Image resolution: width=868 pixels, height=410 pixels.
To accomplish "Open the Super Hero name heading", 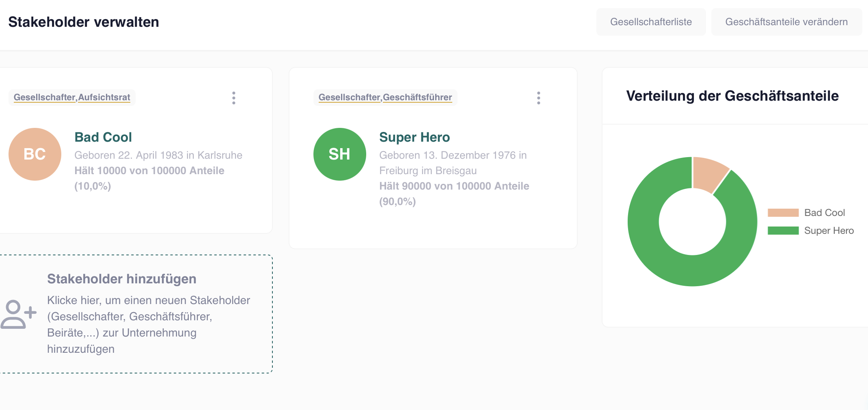I will (414, 137).
